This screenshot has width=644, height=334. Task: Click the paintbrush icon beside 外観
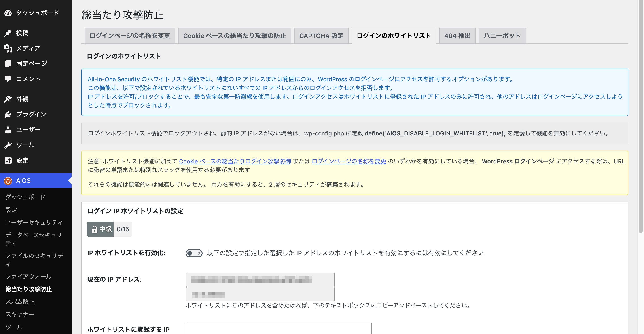pyautogui.click(x=8, y=99)
